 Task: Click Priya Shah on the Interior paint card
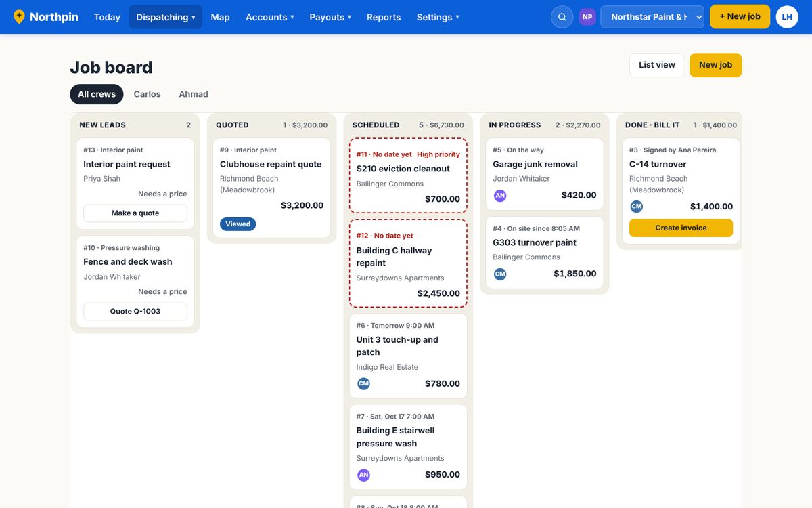tap(101, 179)
